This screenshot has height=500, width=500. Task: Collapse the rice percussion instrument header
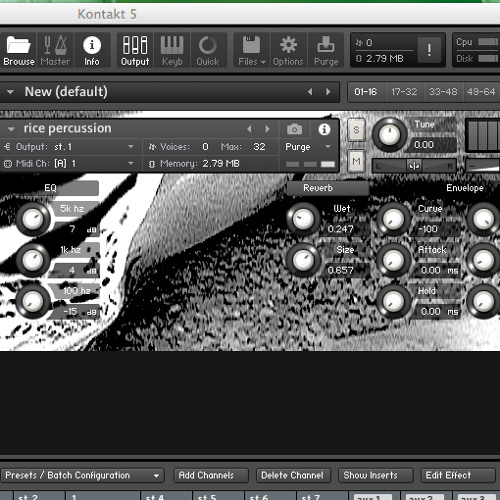pyautogui.click(x=11, y=129)
